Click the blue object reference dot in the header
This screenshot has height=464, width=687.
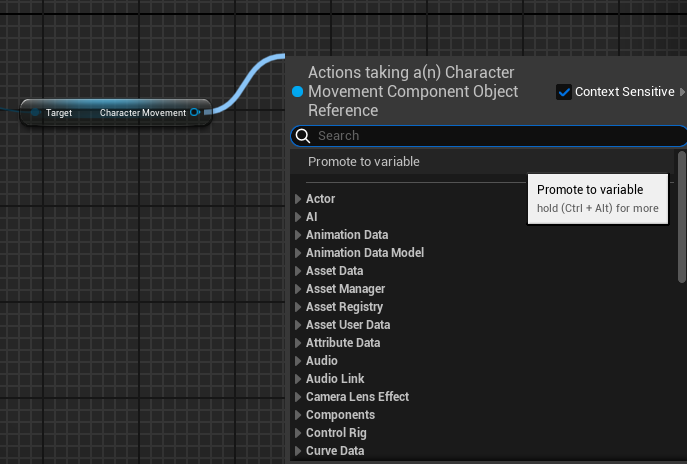tap(297, 92)
